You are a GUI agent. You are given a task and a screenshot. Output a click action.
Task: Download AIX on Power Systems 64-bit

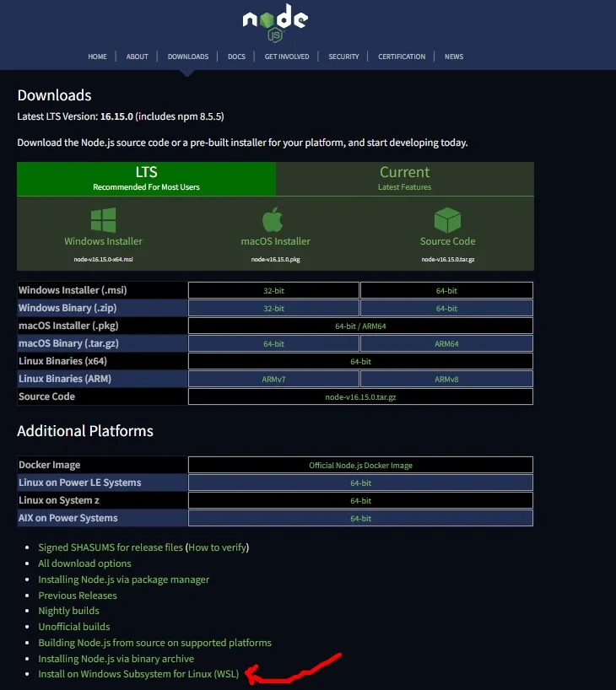(x=360, y=519)
